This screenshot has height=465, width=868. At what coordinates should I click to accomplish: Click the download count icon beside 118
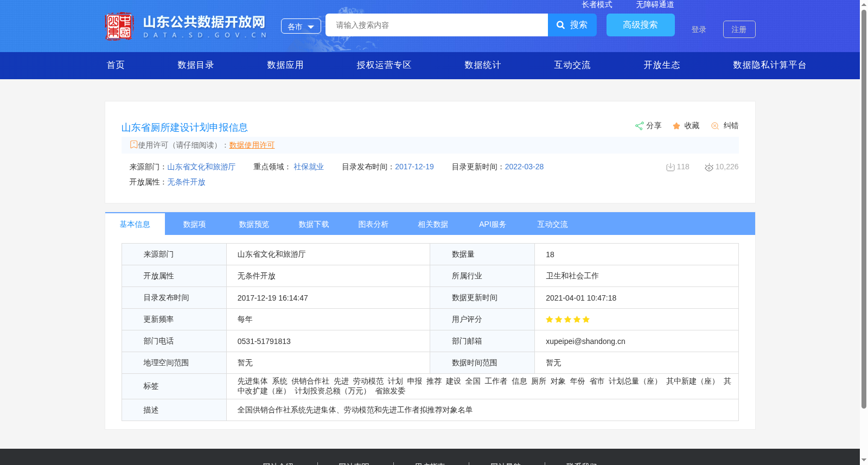[x=671, y=167]
